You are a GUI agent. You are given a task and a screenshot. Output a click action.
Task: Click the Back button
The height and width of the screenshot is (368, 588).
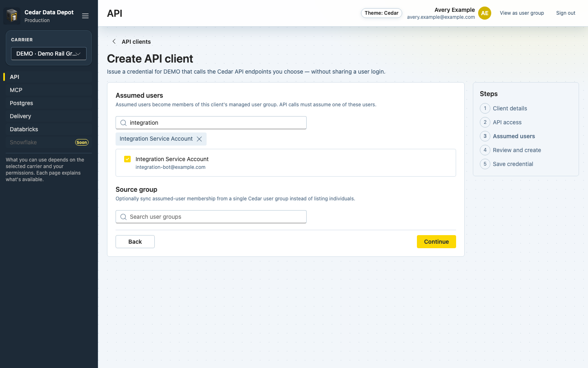(x=135, y=242)
